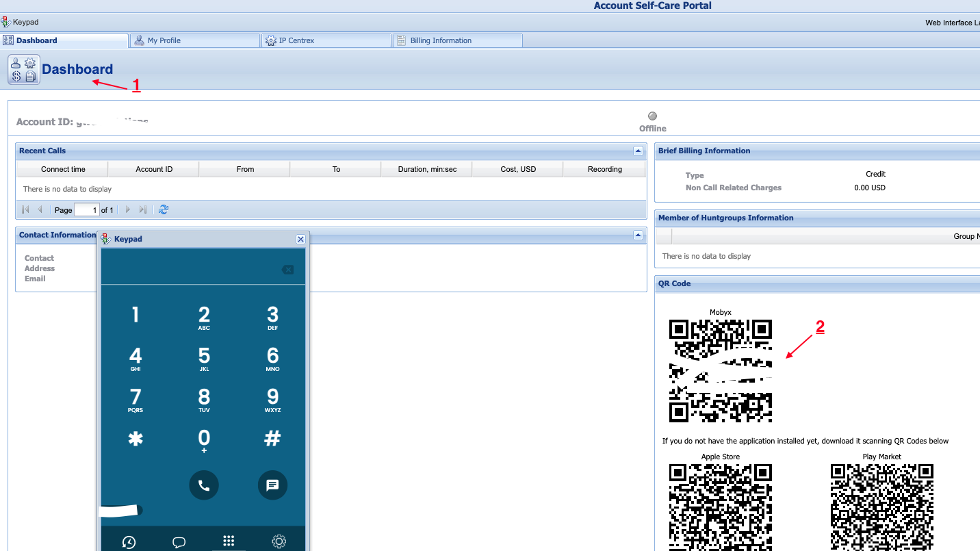Sort by Connect time column header

click(62, 169)
